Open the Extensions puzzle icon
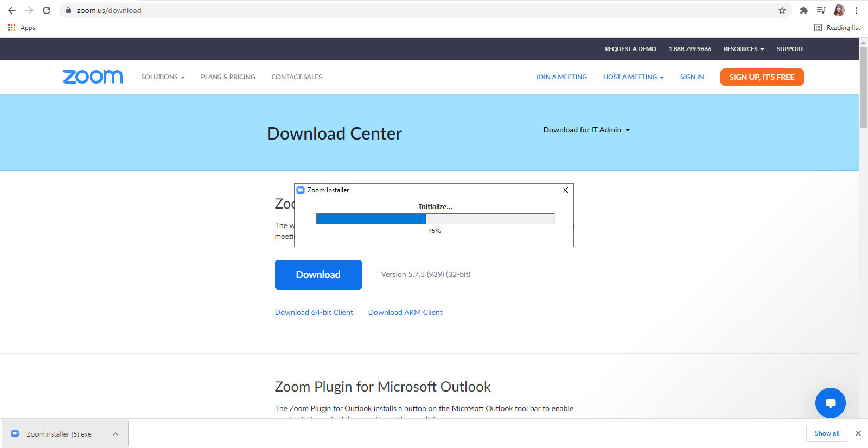This screenshot has height=448, width=868. pyautogui.click(x=804, y=10)
